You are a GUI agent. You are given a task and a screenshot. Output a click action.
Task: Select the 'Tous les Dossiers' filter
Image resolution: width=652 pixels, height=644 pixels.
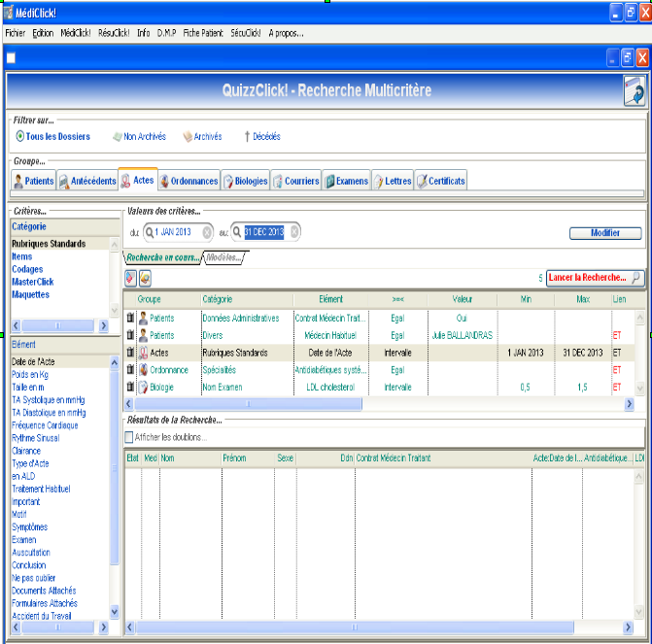pos(52,136)
